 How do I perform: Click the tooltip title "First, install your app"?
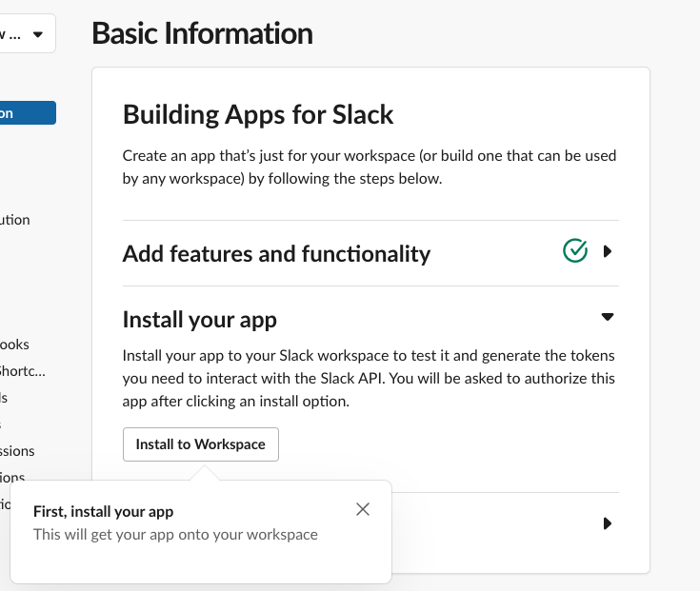pyautogui.click(x=103, y=511)
